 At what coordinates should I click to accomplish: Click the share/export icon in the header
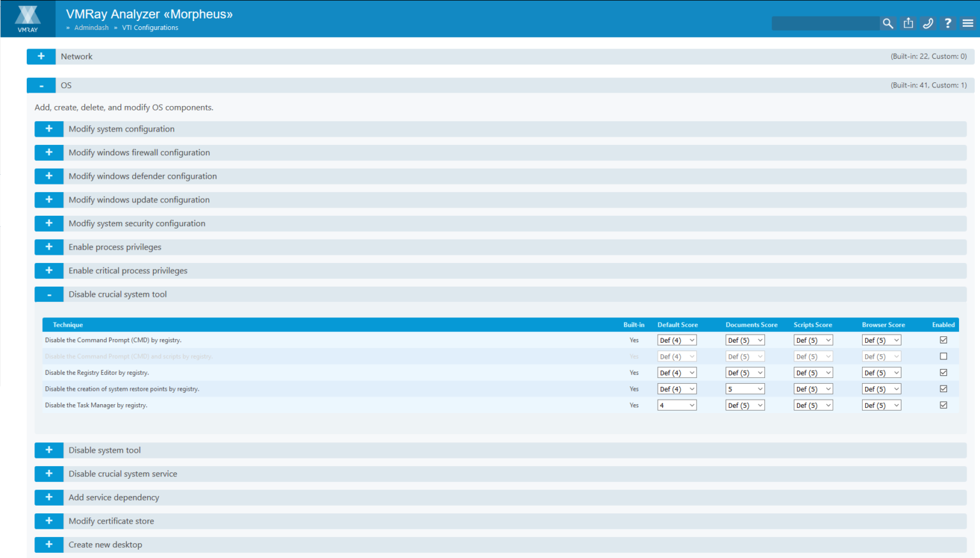908,23
